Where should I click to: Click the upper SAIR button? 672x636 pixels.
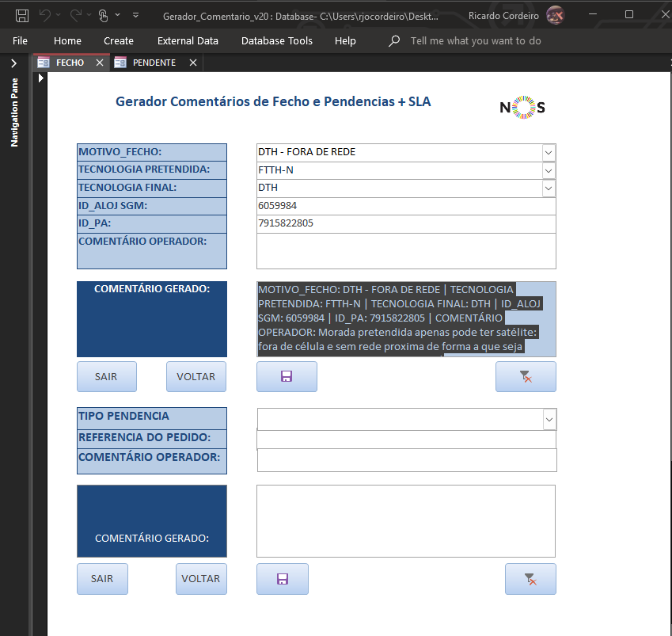(107, 376)
